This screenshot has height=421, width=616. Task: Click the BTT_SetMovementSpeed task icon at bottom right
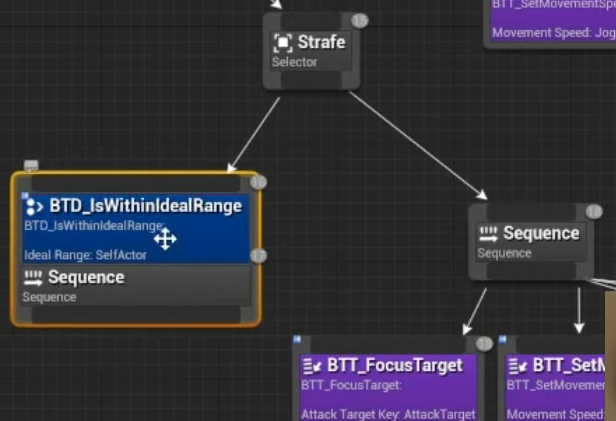517,366
